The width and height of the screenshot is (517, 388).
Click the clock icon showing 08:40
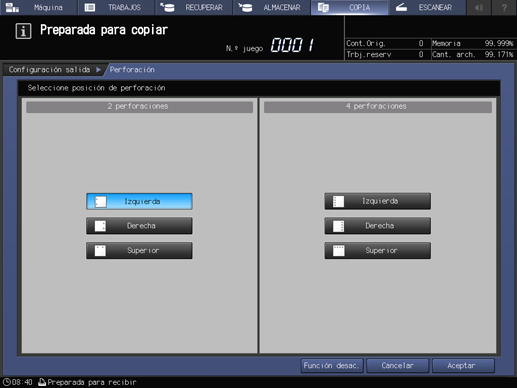click(7, 382)
